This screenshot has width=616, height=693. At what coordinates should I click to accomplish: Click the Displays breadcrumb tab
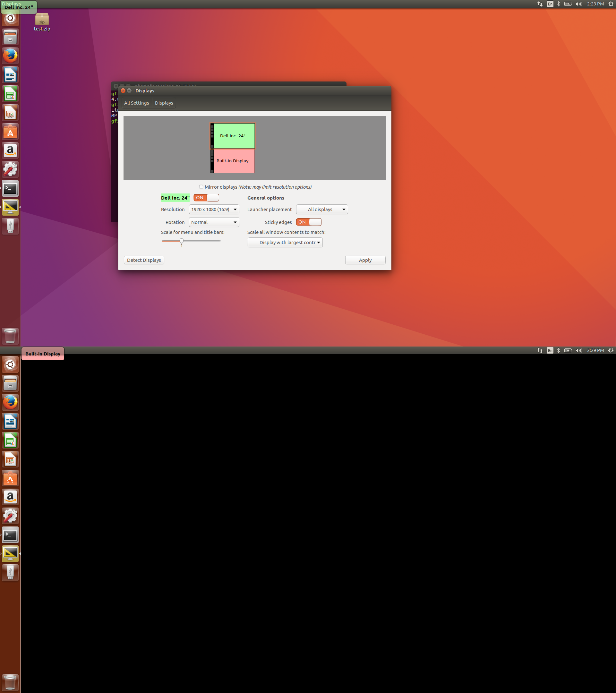pyautogui.click(x=164, y=103)
